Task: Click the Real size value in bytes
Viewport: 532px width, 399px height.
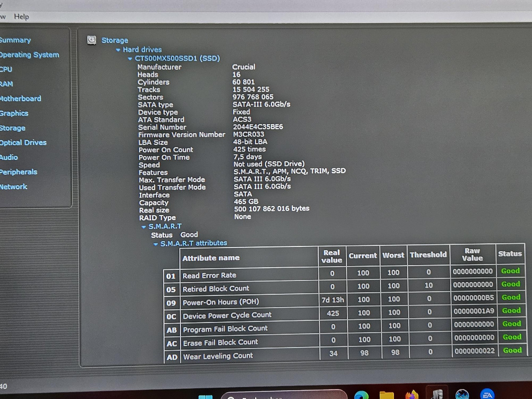Action: (271, 209)
